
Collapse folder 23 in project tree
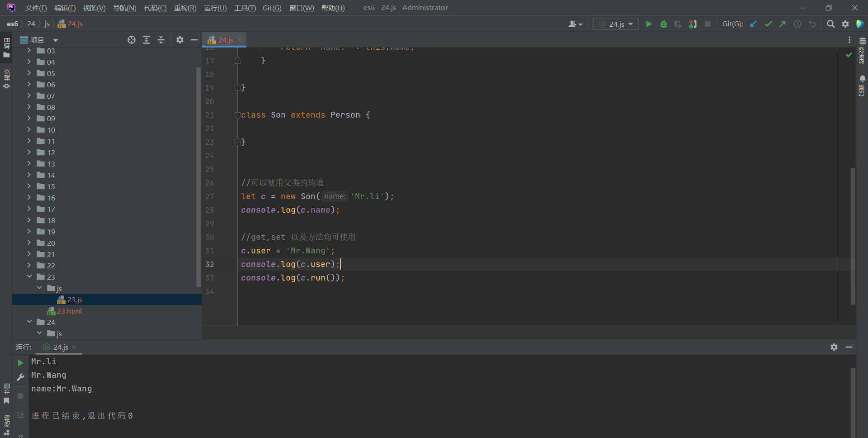29,276
